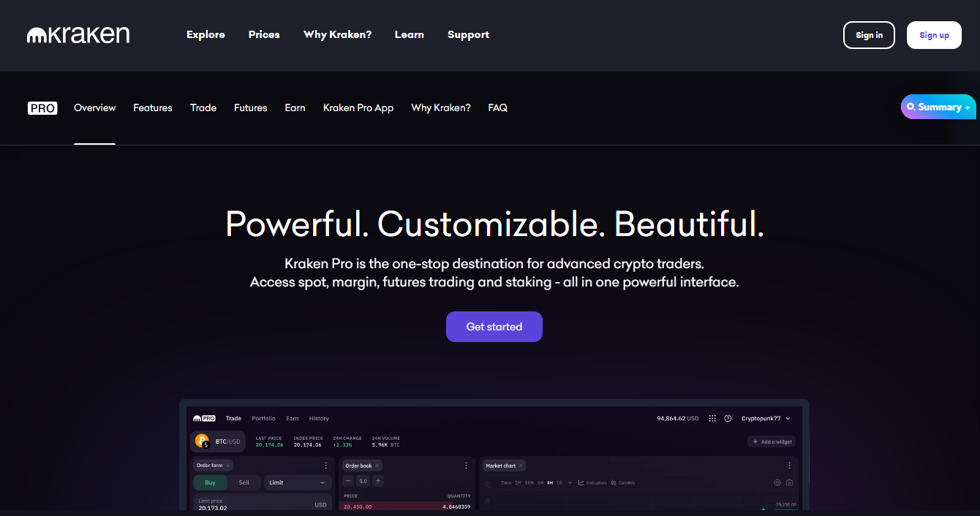Go to the Features tab
The width and height of the screenshot is (980, 516).
point(153,108)
